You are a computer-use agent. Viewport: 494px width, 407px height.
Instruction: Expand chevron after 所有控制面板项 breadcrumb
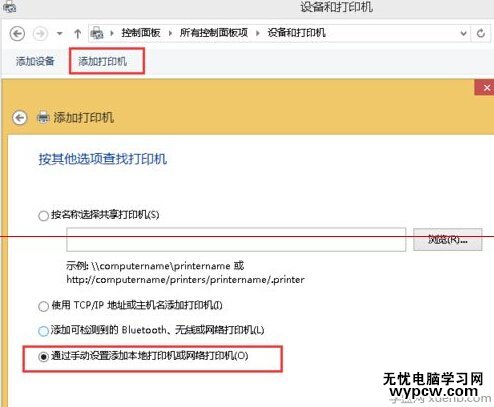(258, 33)
